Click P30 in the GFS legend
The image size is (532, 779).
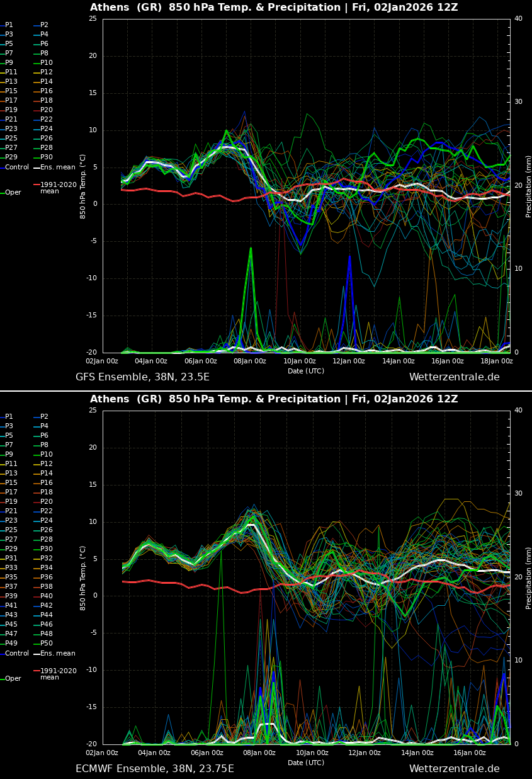[x=47, y=157]
